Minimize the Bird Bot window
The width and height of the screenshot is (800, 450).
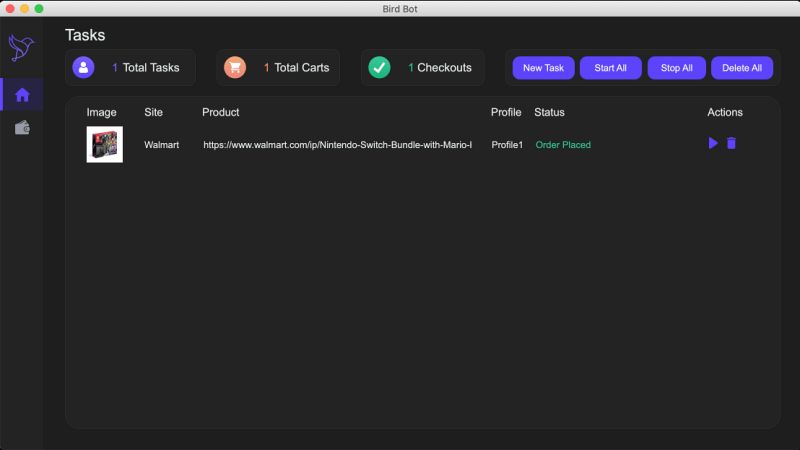(24, 9)
